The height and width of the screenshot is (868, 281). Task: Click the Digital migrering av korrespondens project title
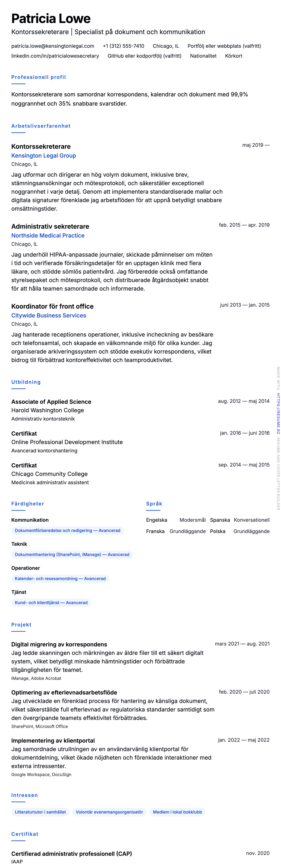tap(59, 644)
